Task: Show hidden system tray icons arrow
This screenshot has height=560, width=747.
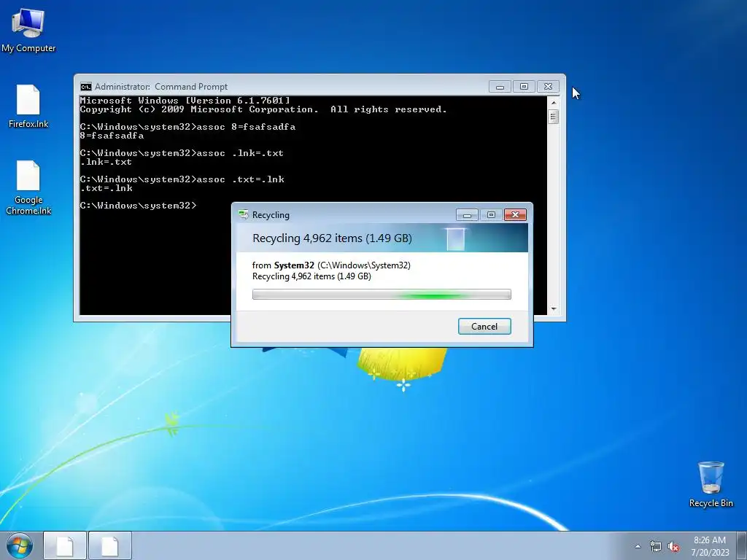Action: pyautogui.click(x=638, y=546)
